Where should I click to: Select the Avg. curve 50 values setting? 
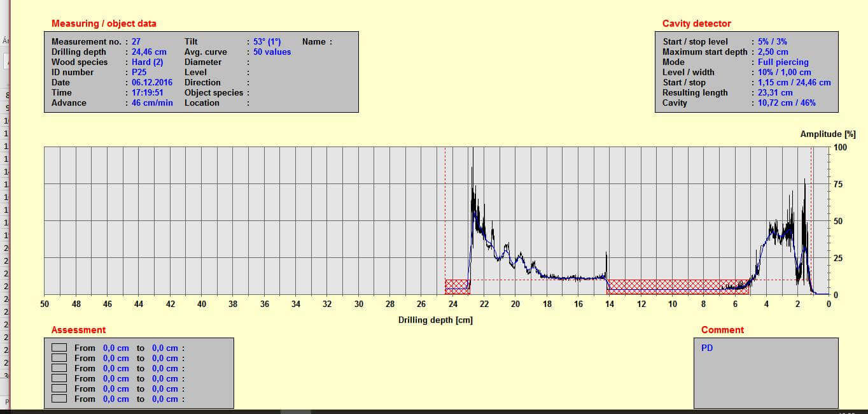(272, 52)
